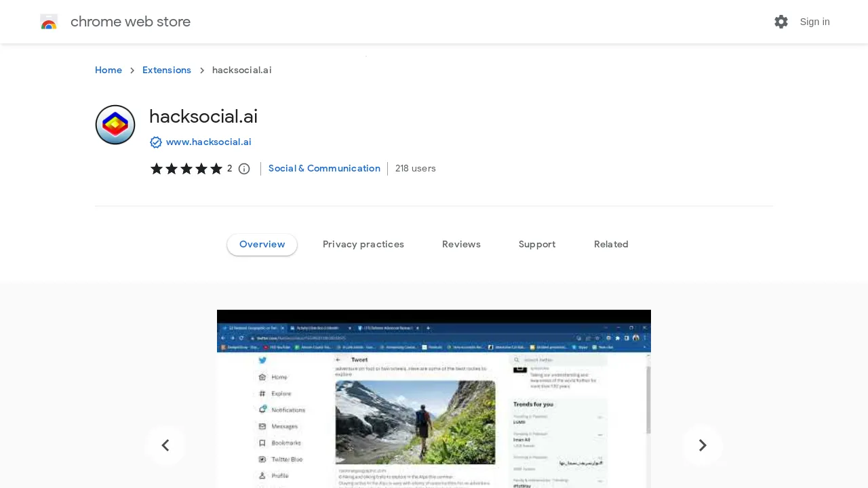Show the previous screenshot with left arrow
Image resolution: width=868 pixels, height=488 pixels.
click(x=165, y=445)
